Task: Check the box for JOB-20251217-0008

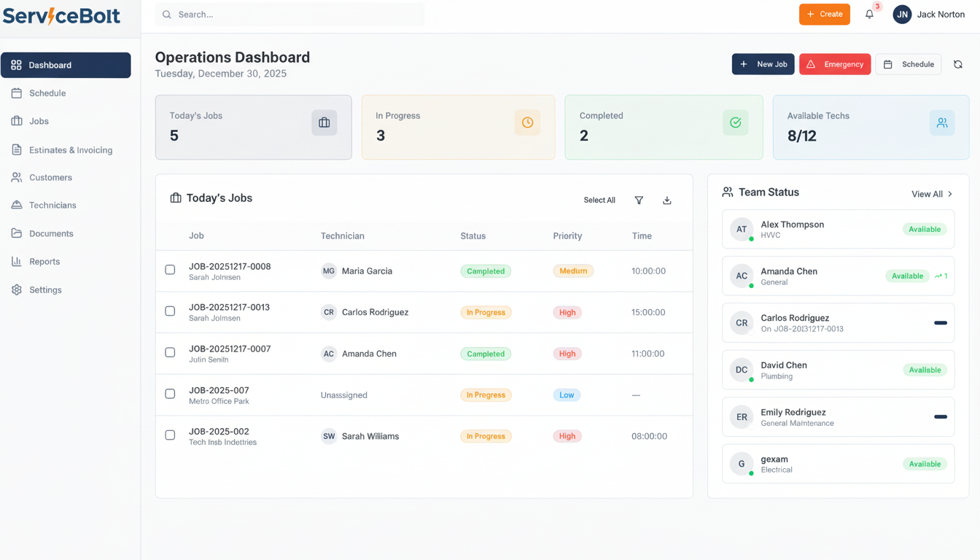Action: coord(170,270)
